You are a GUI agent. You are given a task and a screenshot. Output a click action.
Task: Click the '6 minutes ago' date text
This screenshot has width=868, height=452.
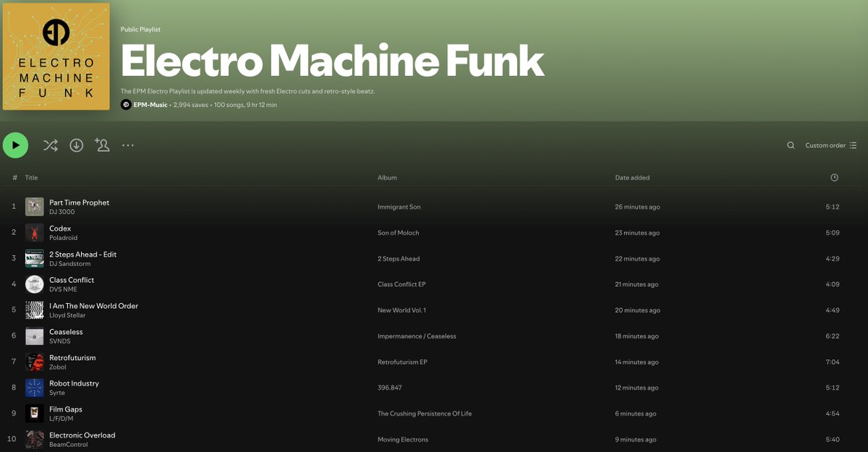[636, 414]
